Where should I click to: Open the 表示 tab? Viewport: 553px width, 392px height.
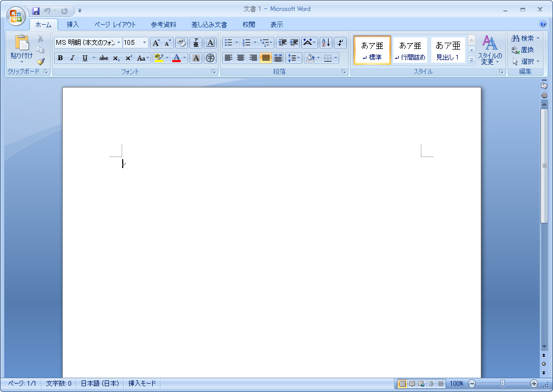[276, 25]
